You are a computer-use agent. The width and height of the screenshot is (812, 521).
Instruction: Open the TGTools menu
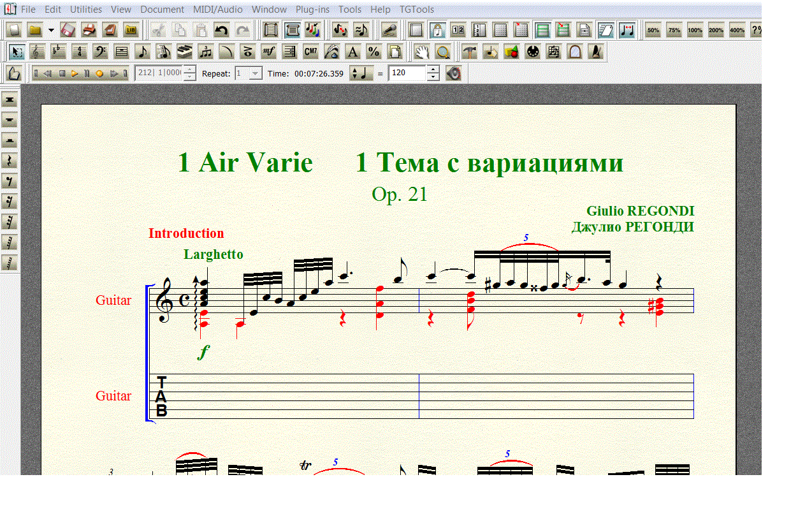point(417,10)
